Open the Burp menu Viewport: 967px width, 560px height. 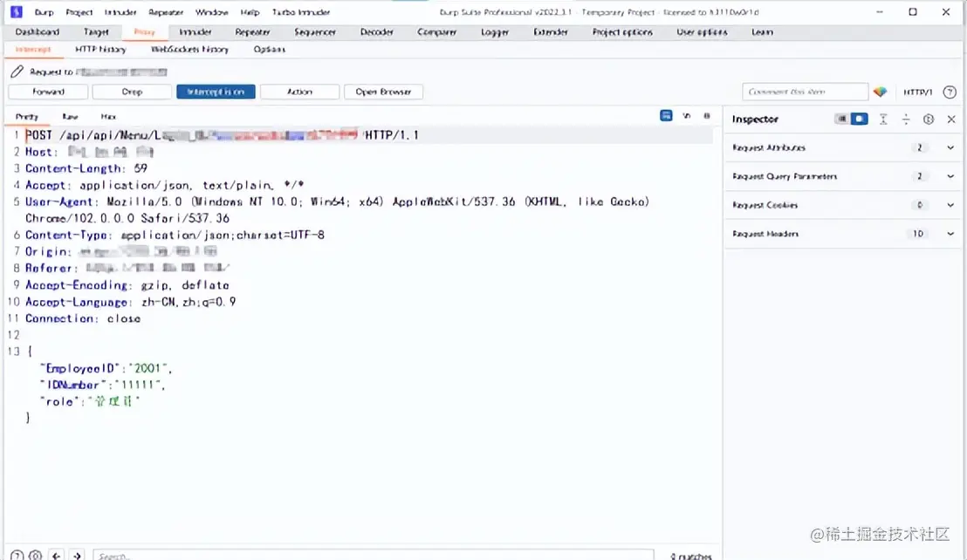[x=44, y=12]
